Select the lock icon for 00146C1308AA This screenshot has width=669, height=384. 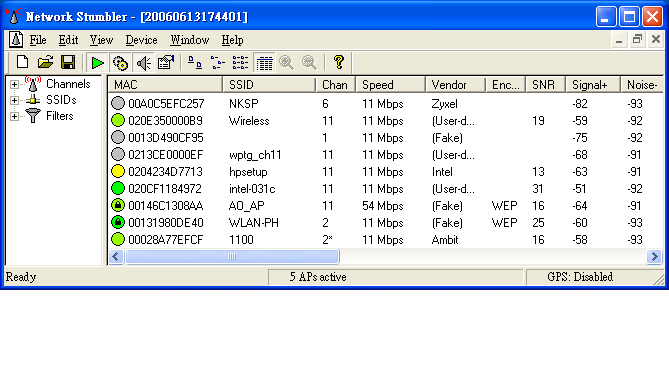coord(118,205)
